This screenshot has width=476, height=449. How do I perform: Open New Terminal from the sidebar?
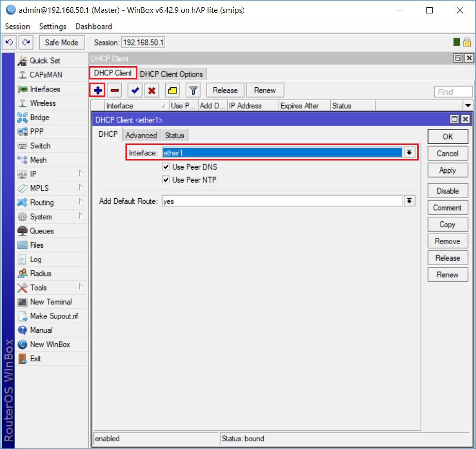[x=52, y=302]
